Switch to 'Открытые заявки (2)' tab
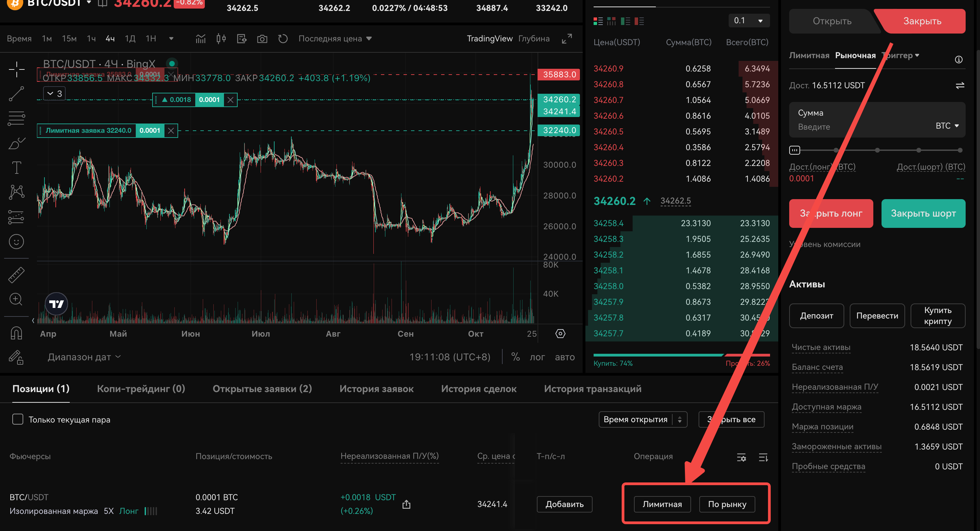980x531 pixels. (262, 389)
